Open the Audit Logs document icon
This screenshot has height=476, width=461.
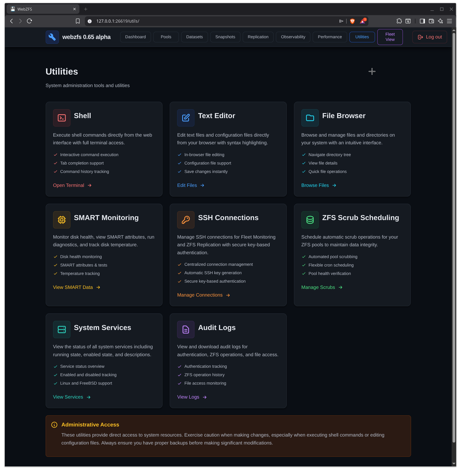(186, 329)
